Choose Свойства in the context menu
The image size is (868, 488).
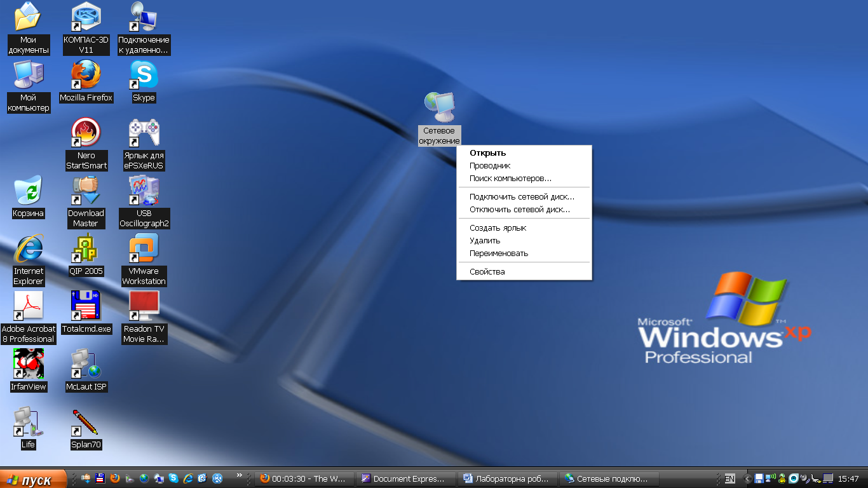524,271
